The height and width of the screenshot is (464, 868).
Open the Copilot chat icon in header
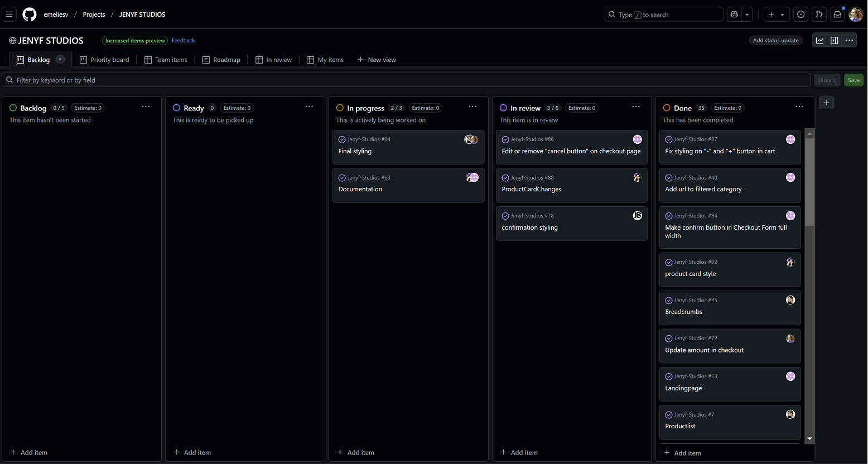(734, 14)
